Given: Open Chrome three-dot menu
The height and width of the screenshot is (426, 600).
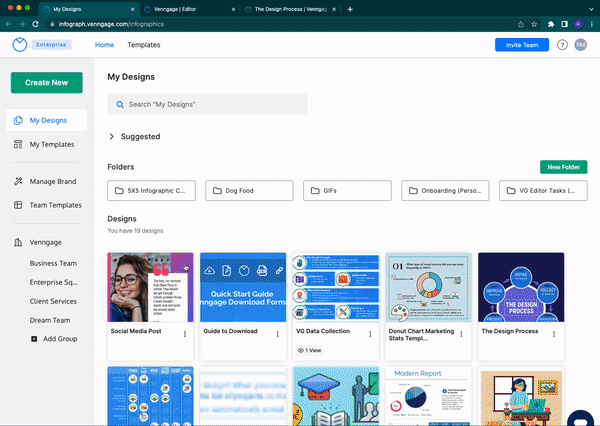Looking at the screenshot, I should click(x=592, y=24).
